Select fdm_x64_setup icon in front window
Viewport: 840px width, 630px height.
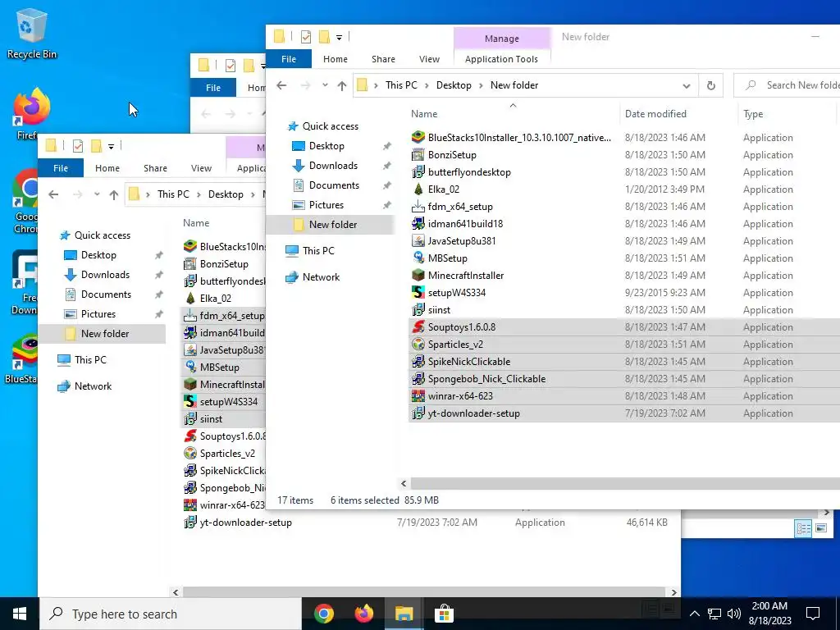coord(418,206)
